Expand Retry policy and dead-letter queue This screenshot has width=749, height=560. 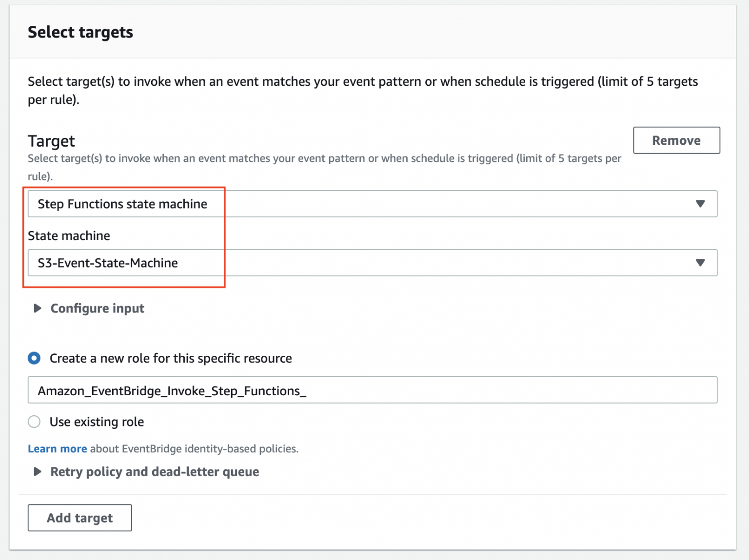click(154, 471)
